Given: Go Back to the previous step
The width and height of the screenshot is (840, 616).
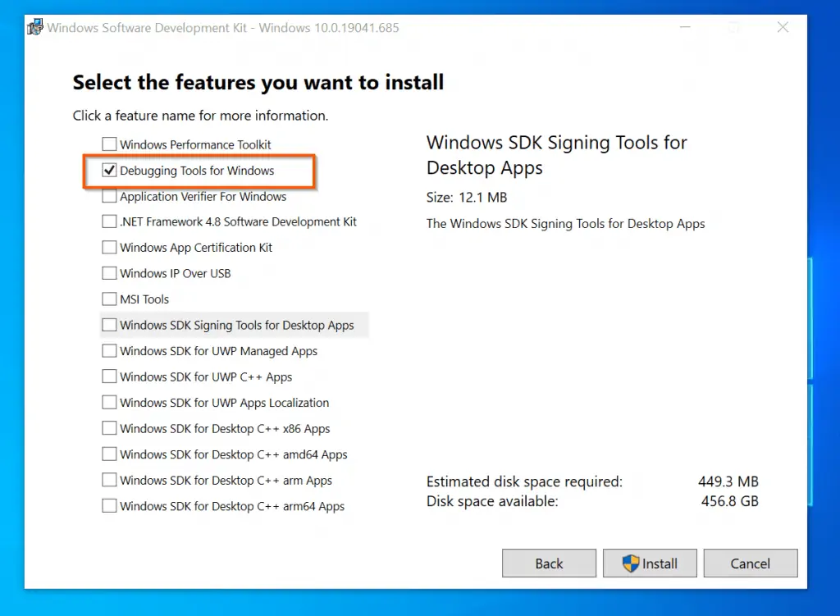Looking at the screenshot, I should (x=549, y=564).
